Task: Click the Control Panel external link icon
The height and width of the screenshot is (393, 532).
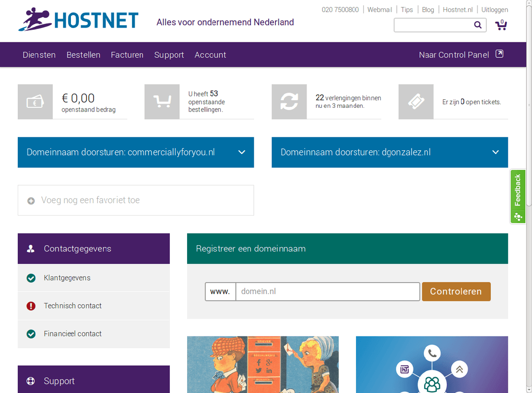Action: 499,54
